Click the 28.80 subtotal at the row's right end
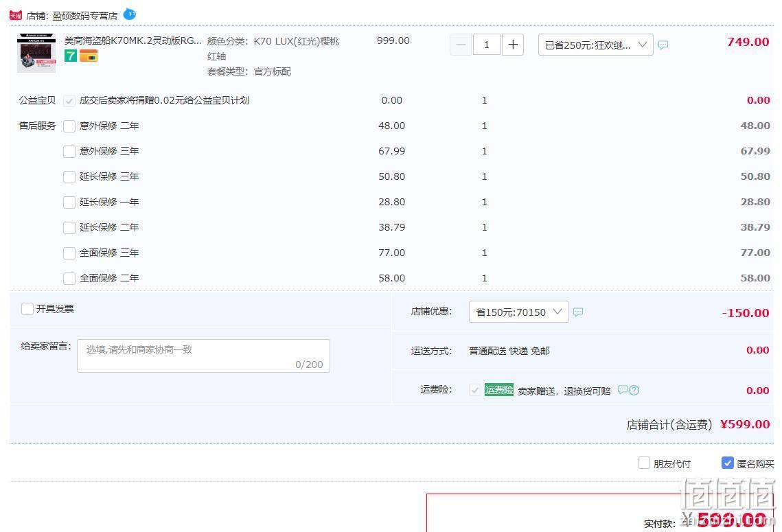 coord(755,202)
